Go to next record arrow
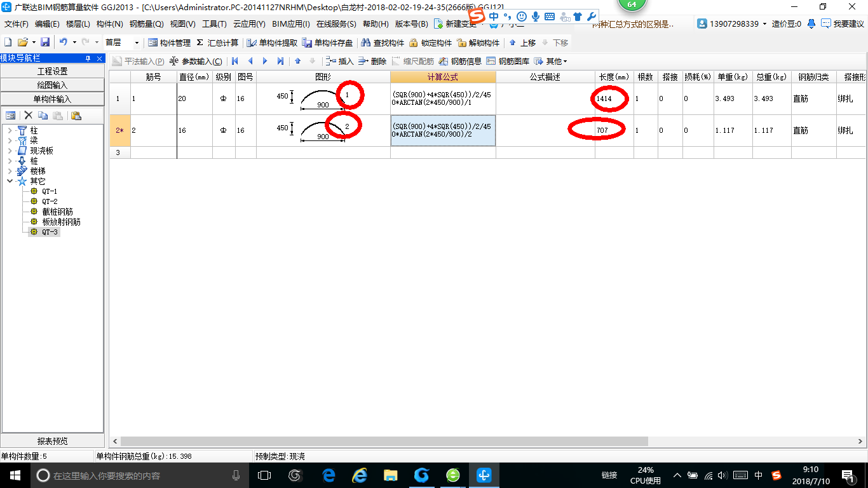Image resolution: width=868 pixels, height=488 pixels. pos(266,62)
